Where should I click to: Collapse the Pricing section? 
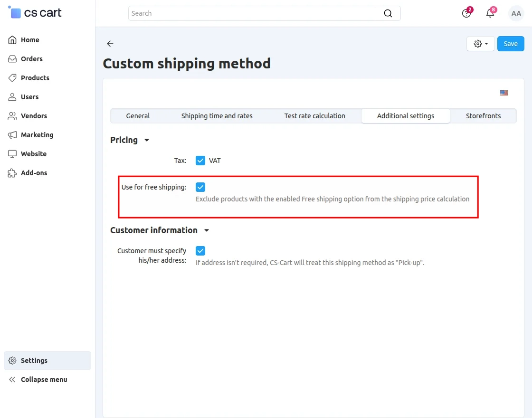[147, 140]
